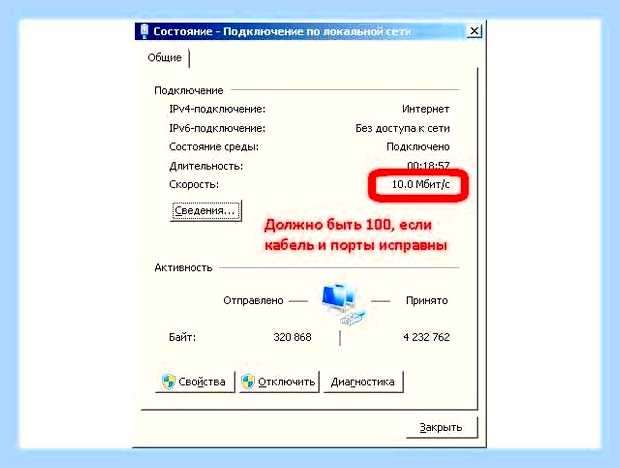Click the received bytes value 4 232 762
The height and width of the screenshot is (468, 620).
coord(426,337)
